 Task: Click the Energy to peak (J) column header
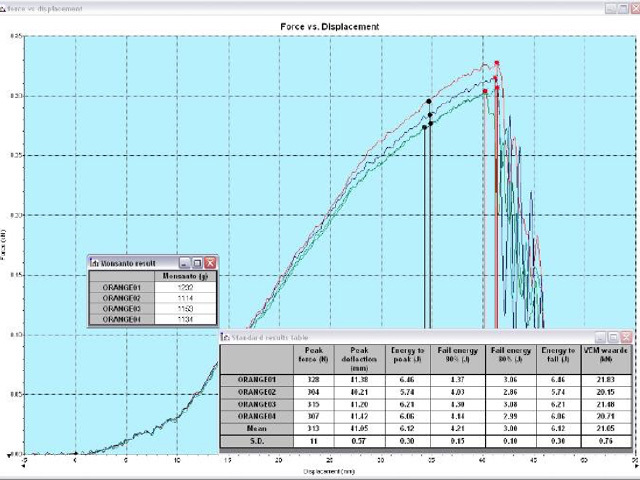point(408,358)
